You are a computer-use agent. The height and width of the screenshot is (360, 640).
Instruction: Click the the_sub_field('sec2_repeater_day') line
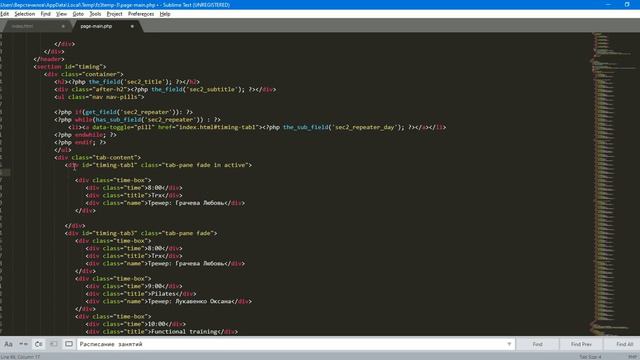(x=257, y=127)
